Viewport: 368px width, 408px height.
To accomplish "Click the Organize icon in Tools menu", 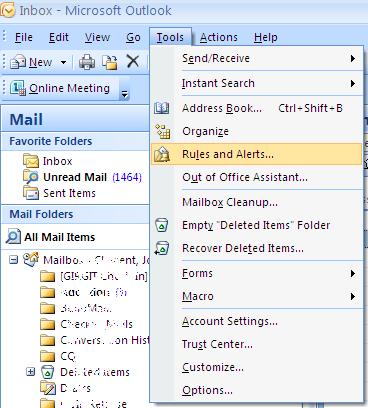I will point(163,131).
